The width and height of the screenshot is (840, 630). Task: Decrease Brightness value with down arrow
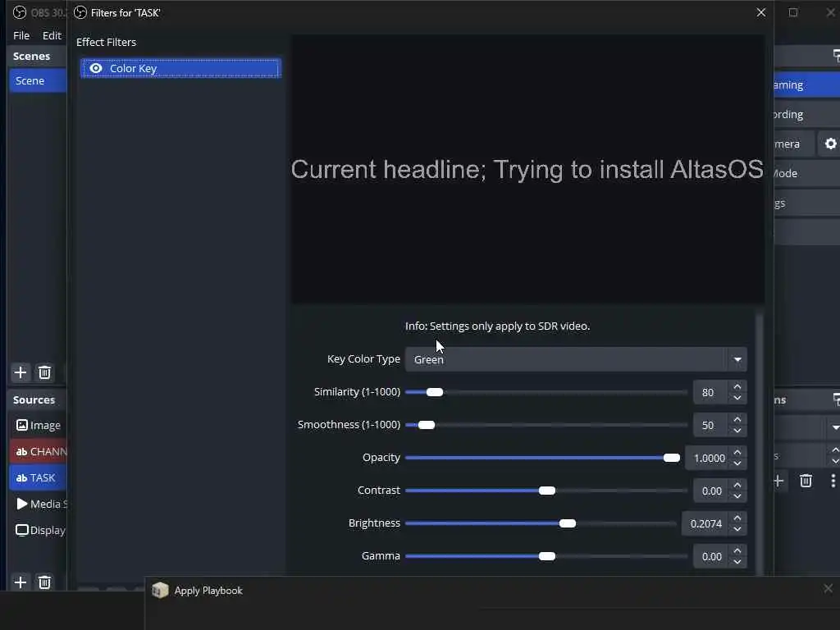[x=737, y=529]
